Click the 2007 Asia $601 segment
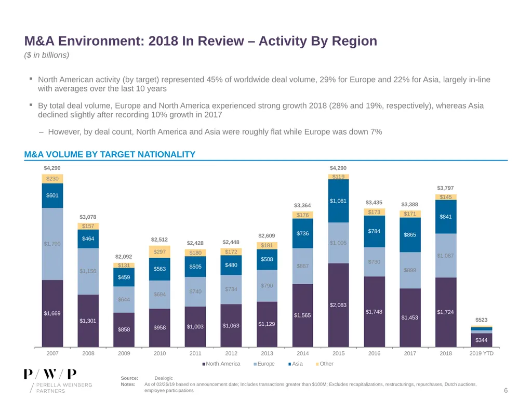Image resolution: width=532 pixels, height=411 pixels. (52, 195)
